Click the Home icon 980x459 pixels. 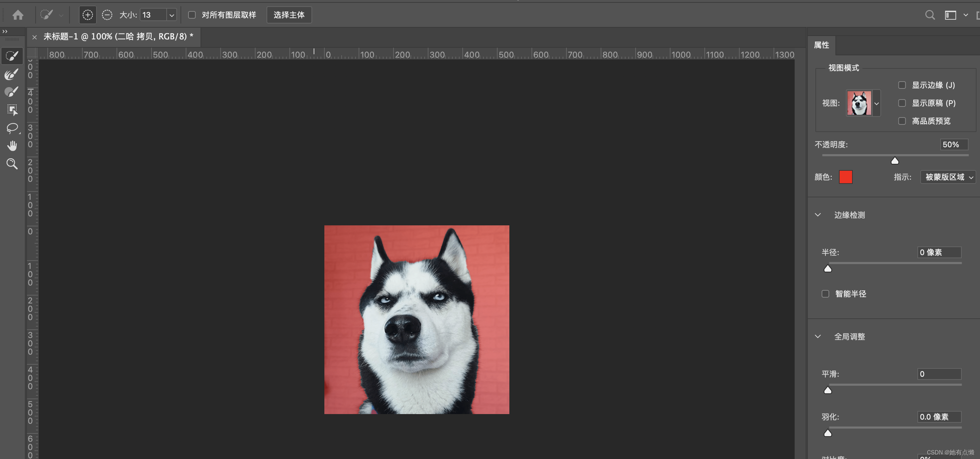point(18,15)
